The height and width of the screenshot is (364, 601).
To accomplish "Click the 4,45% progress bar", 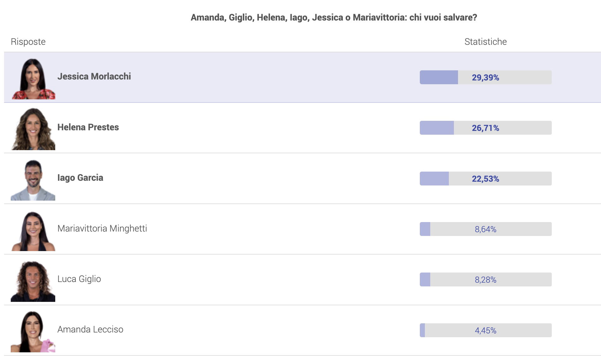I will (485, 330).
